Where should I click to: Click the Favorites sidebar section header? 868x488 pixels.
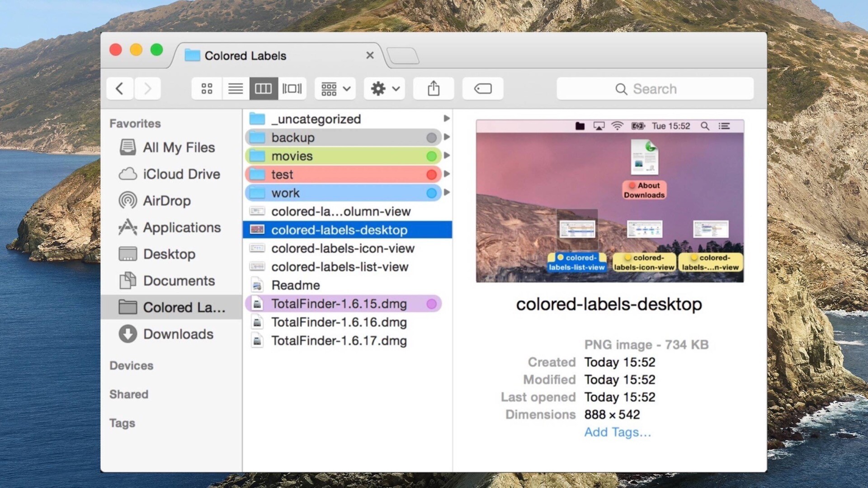click(x=135, y=123)
